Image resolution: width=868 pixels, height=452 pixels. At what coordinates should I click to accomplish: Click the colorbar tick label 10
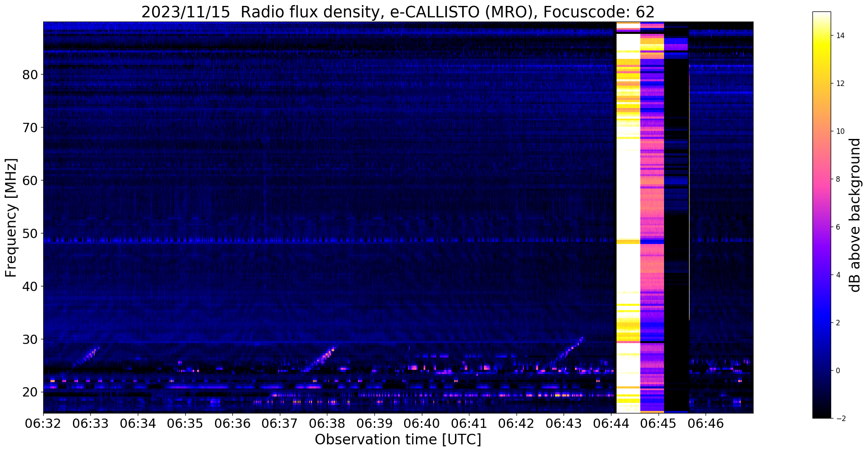(x=839, y=131)
